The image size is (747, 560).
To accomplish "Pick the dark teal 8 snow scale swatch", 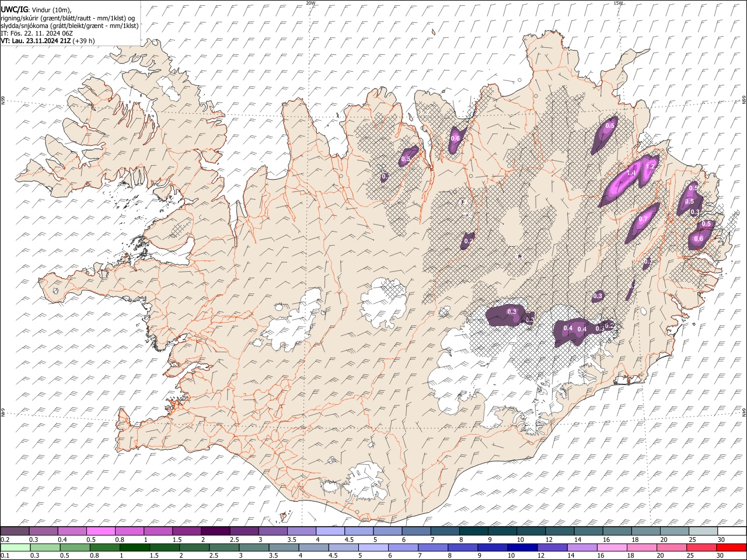I will [x=473, y=531].
